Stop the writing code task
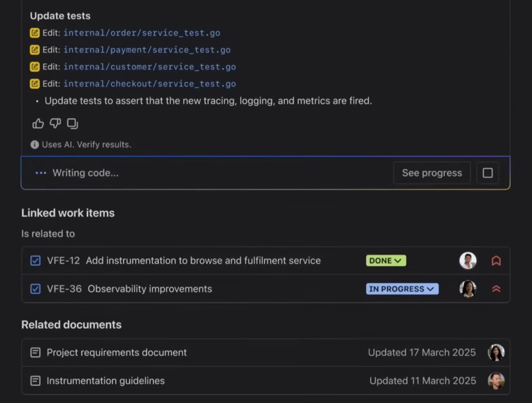This screenshot has height=403, width=532. pos(487,173)
